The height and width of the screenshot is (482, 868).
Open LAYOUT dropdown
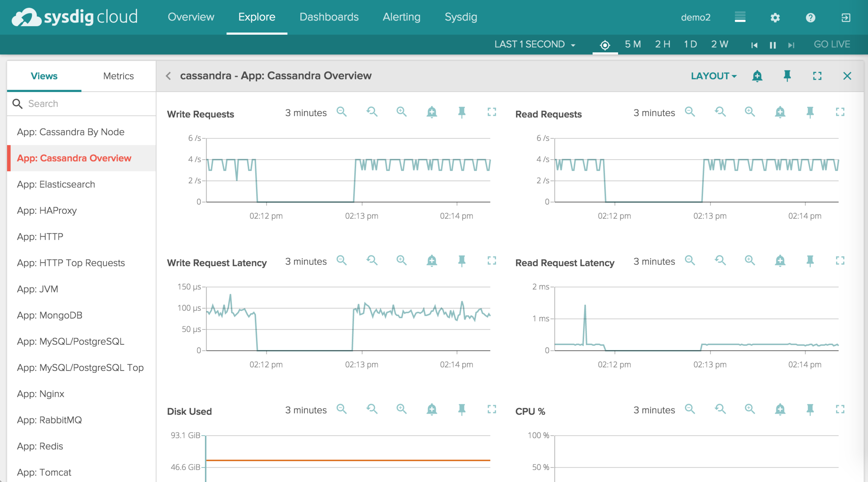click(x=713, y=76)
